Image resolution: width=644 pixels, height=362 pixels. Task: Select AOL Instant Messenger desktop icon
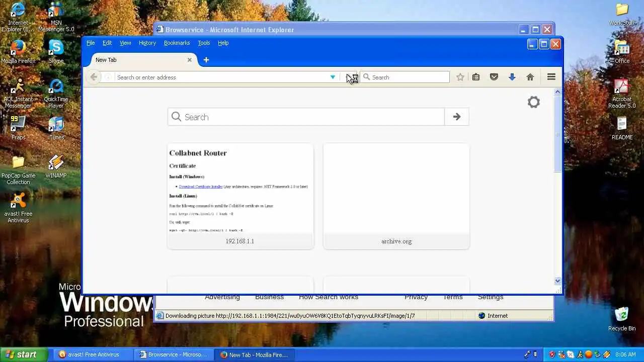(18, 94)
